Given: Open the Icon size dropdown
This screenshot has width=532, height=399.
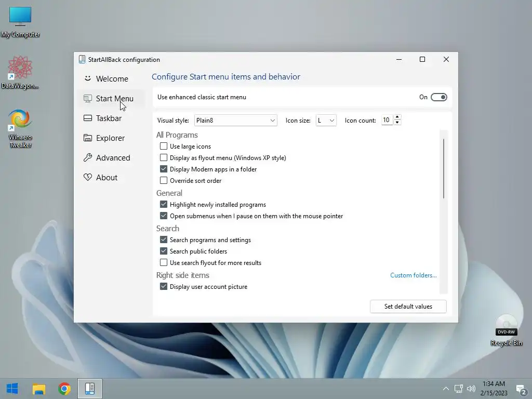Looking at the screenshot, I should [326, 121].
